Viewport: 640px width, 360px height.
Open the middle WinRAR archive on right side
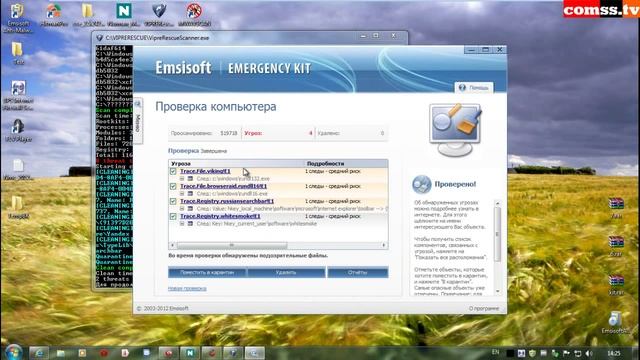[x=616, y=246]
